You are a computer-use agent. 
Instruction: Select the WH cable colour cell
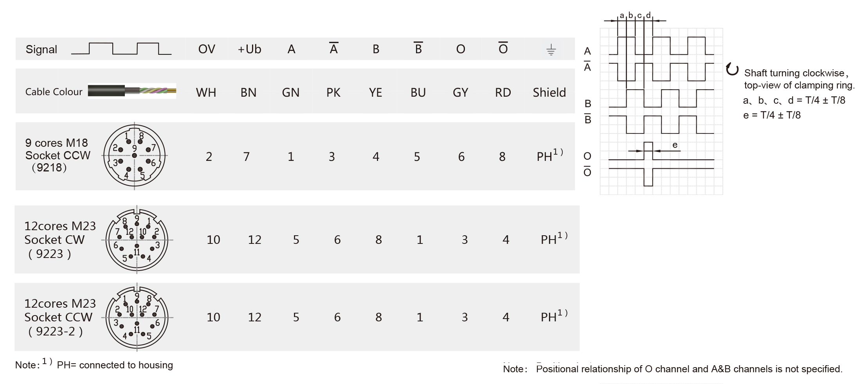click(x=206, y=92)
